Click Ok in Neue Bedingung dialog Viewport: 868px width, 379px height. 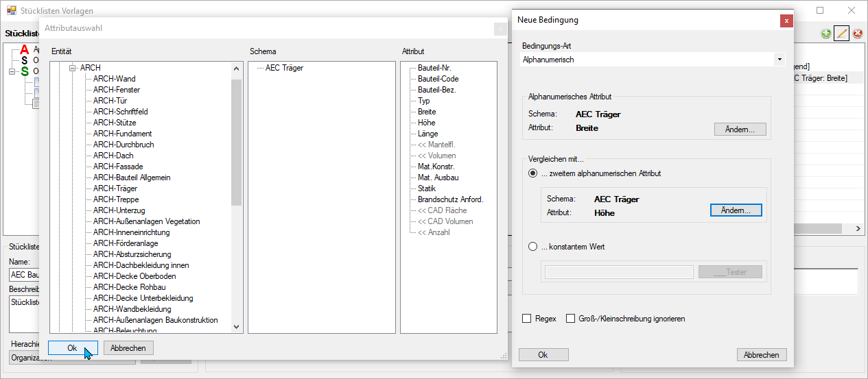click(x=543, y=355)
